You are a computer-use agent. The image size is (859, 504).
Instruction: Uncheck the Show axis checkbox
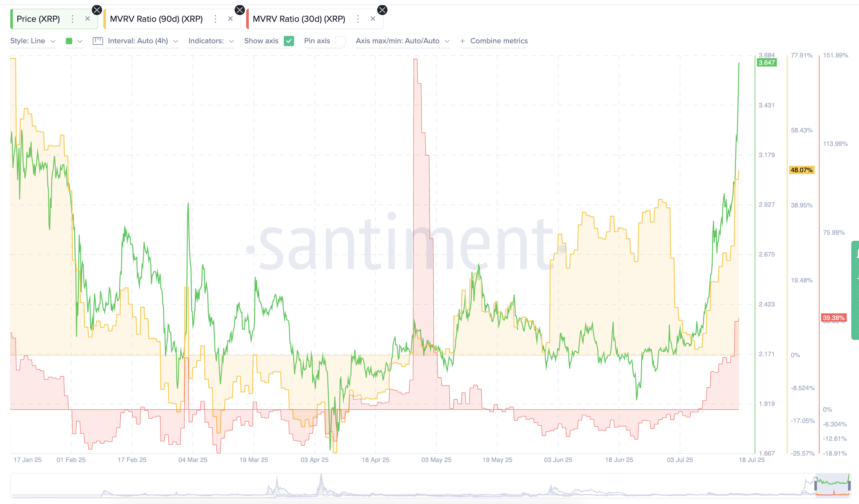tap(289, 41)
